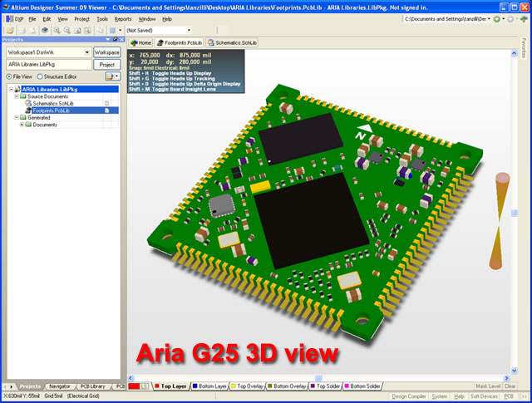The width and height of the screenshot is (532, 403).
Task: Click the horizontal scrollbar right arrow
Action: click(507, 378)
